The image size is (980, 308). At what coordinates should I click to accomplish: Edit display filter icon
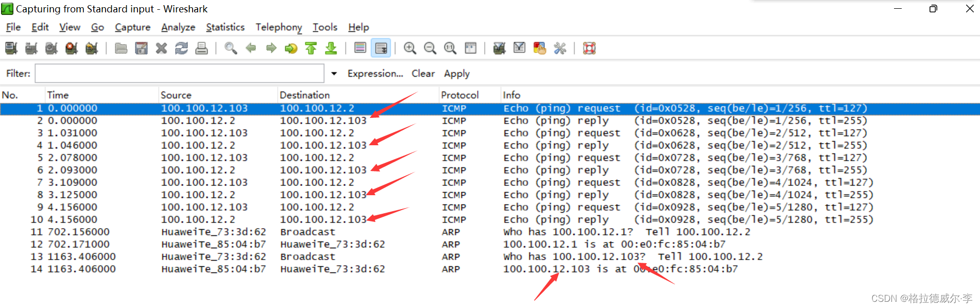520,48
